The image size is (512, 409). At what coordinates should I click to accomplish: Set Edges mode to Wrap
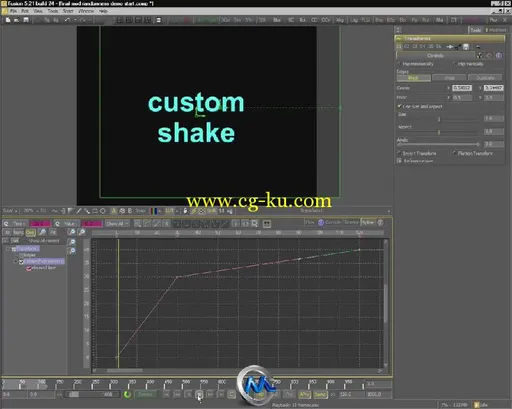[449, 78]
